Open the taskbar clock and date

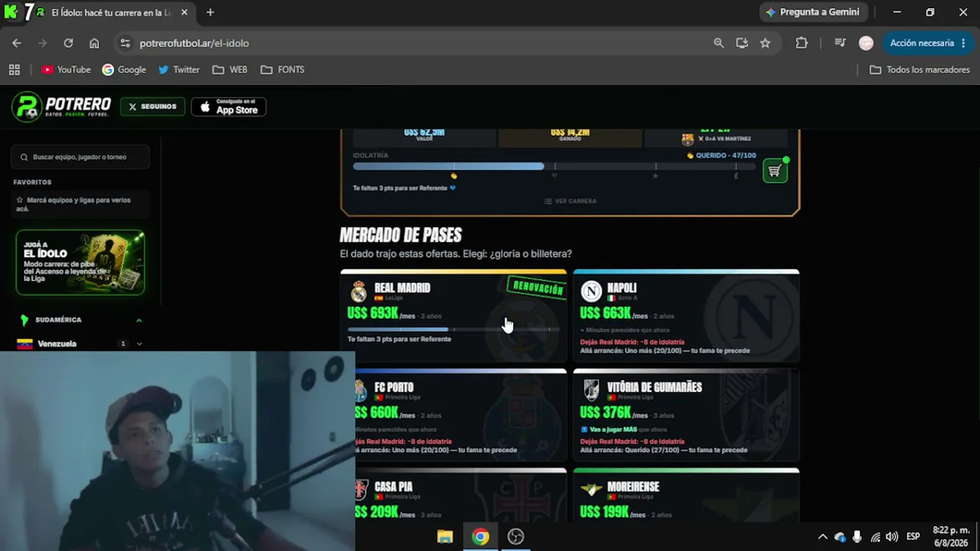pos(951,536)
